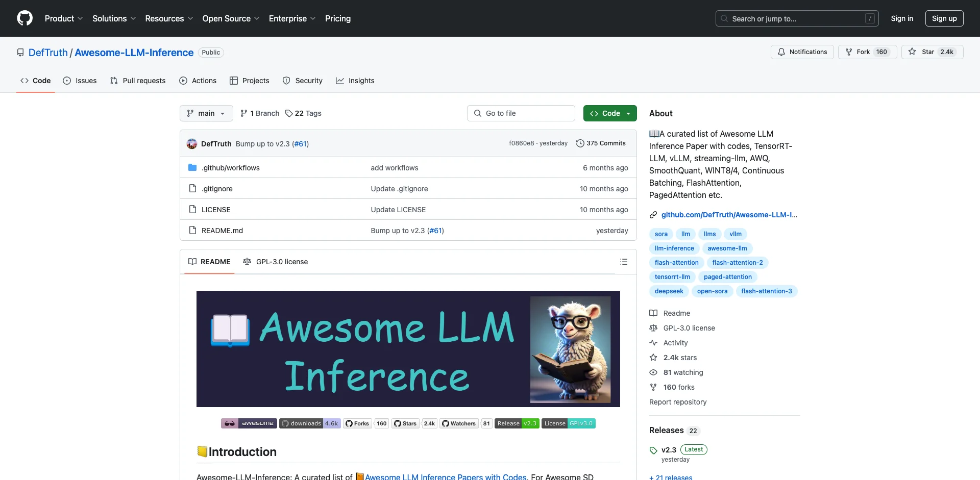Click the Stars 2.4k badge

point(414,423)
